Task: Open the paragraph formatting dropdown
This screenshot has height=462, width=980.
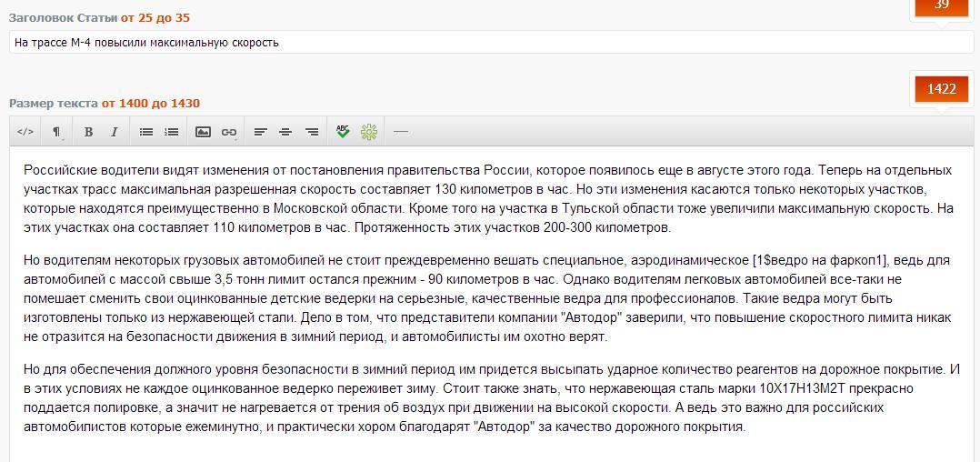Action: tap(57, 132)
